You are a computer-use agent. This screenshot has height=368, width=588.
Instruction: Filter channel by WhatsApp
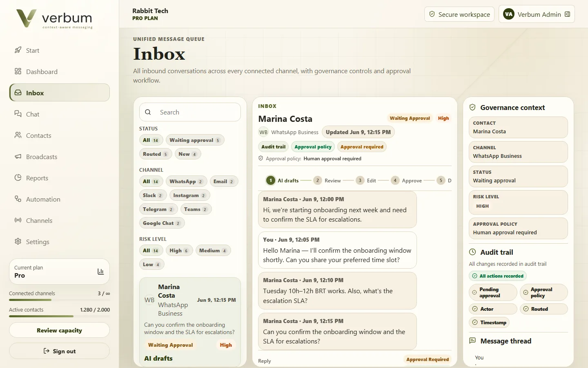(186, 182)
